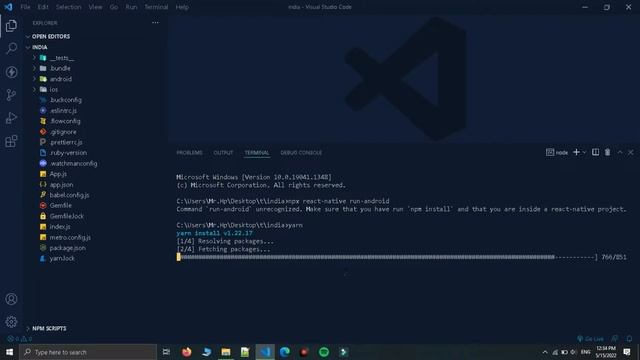Image resolution: width=640 pixels, height=360 pixels.
Task: Open the Thunder Client lightning icon
Action: (11, 72)
